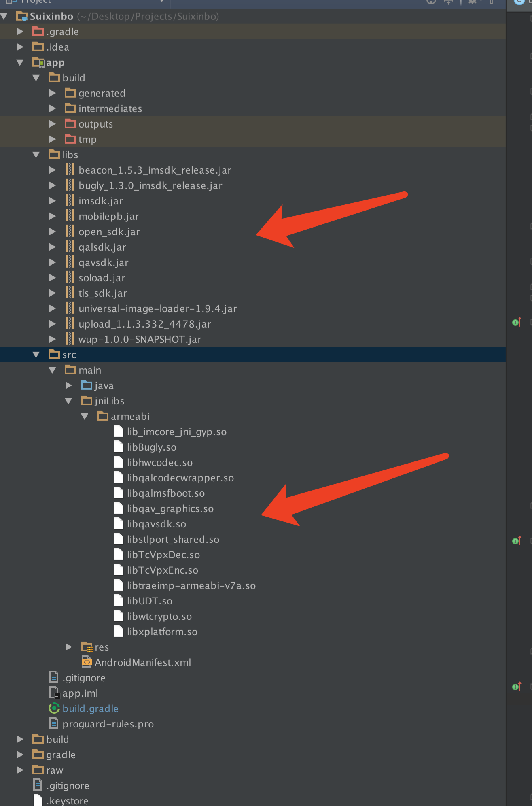Select the bugly_1.3.0_imsdk_release.jar icon
The height and width of the screenshot is (806, 532).
point(70,185)
